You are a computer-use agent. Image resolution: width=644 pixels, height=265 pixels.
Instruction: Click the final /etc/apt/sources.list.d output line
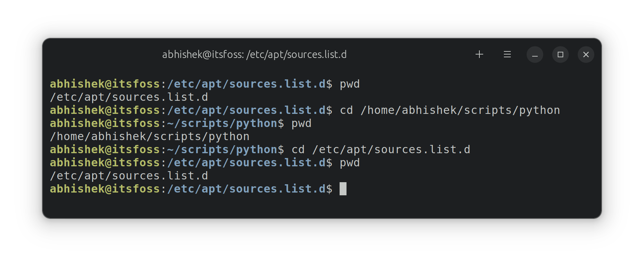point(129,176)
